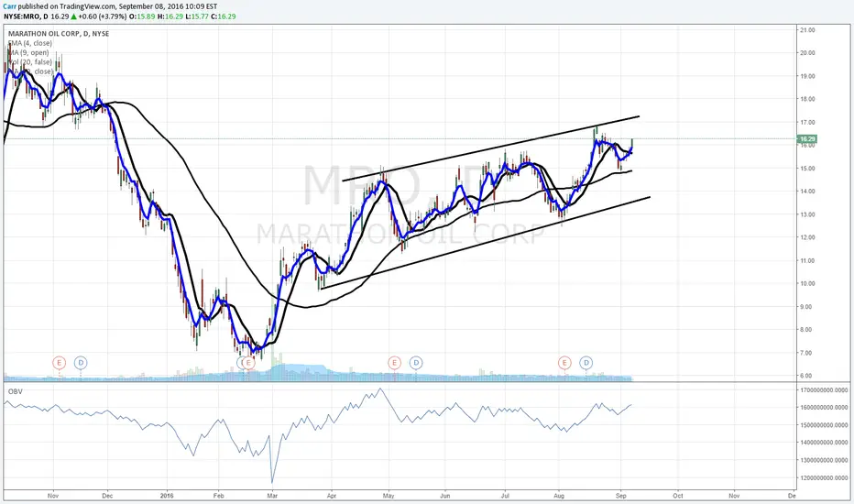Viewport: 854px width, 504px height.
Task: Click the earnings E marker below November
Action: point(59,363)
